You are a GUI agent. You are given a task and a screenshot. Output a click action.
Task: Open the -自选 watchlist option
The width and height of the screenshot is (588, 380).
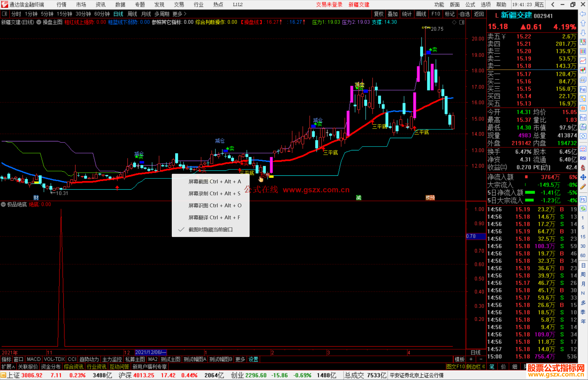[464, 14]
